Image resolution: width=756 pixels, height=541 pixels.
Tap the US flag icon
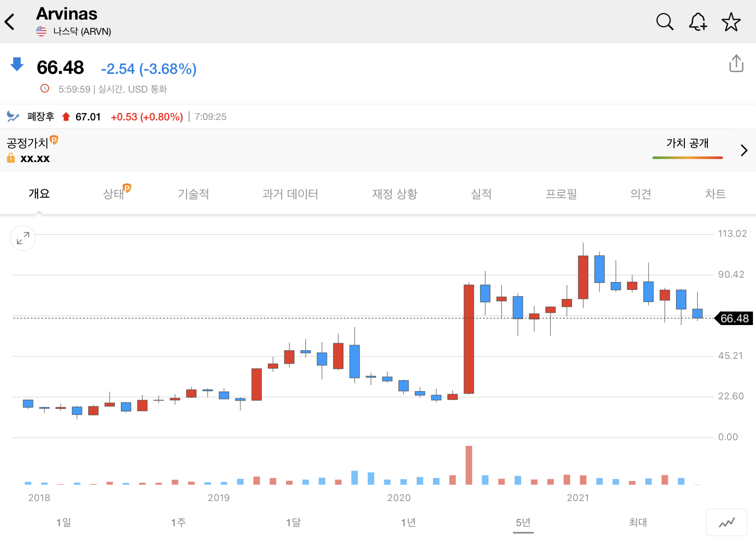41,31
